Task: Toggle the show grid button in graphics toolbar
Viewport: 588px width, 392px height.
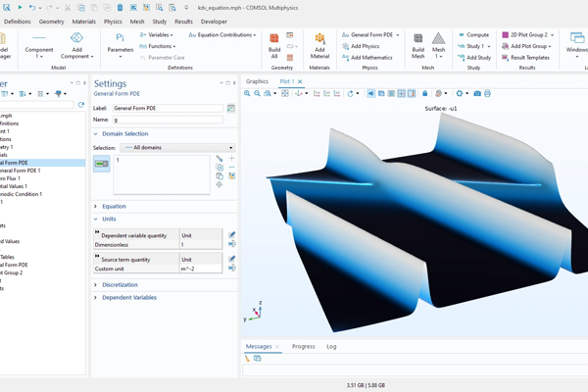Action: click(401, 93)
